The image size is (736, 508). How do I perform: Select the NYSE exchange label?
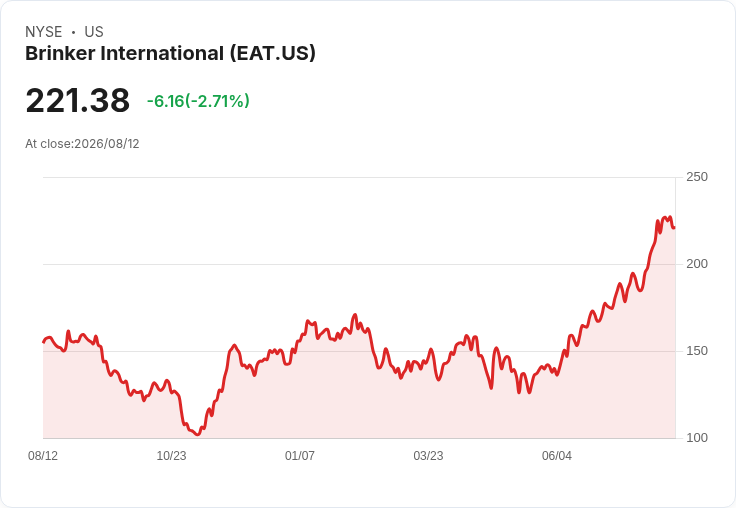tap(44, 32)
